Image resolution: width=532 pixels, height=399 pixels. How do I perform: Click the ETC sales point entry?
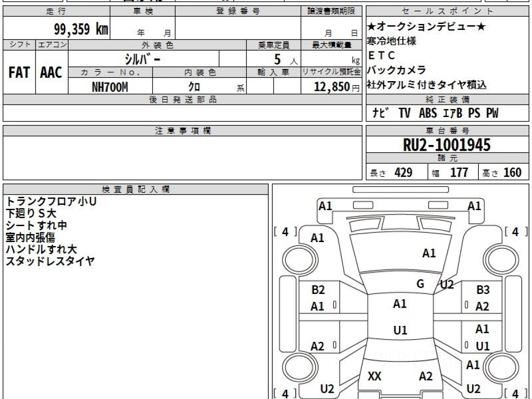381,55
